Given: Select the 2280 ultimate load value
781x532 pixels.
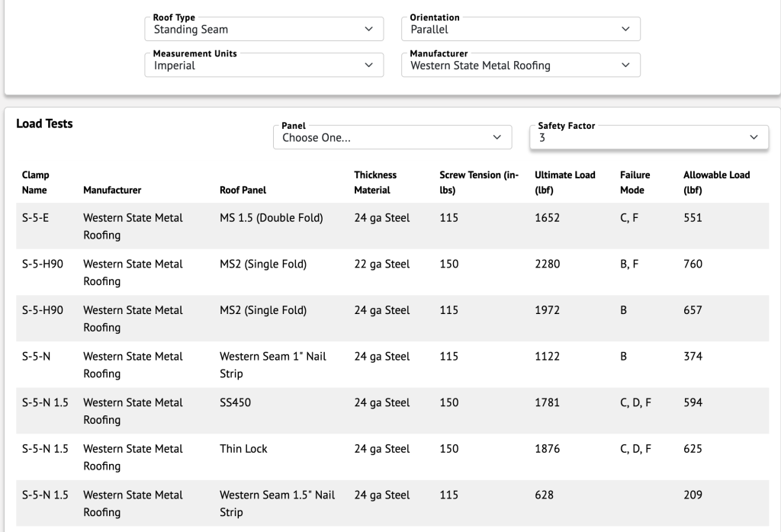Looking at the screenshot, I should [547, 264].
